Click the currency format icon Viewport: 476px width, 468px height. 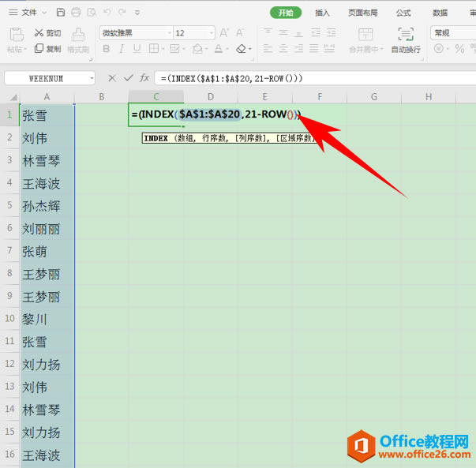(439, 49)
